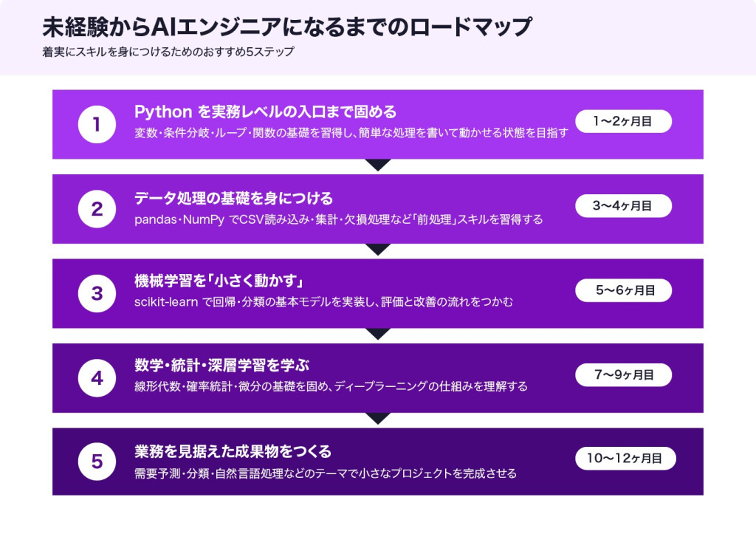756x534 pixels.
Task: Click the arrow between steps 4 and 5
Action: 378,419
